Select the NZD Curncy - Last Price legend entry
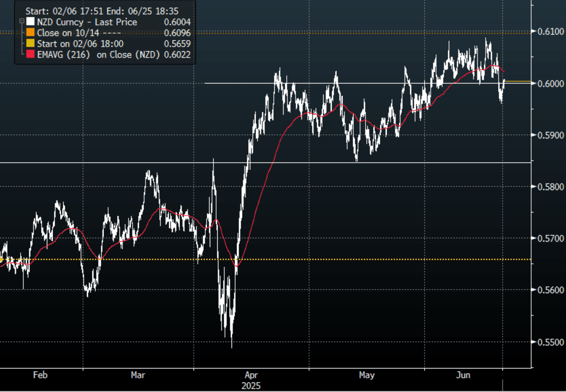Image resolution: width=566 pixels, height=392 pixels. tap(86, 22)
